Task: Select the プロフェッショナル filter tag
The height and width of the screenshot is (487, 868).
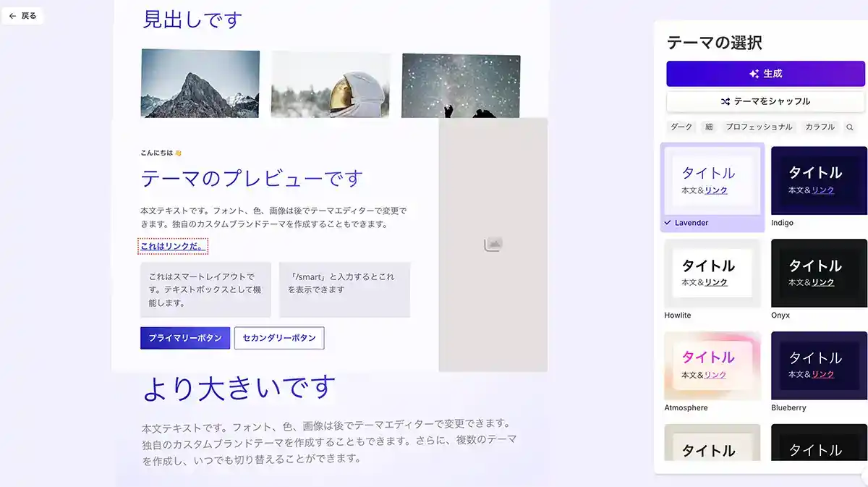Action: point(759,127)
